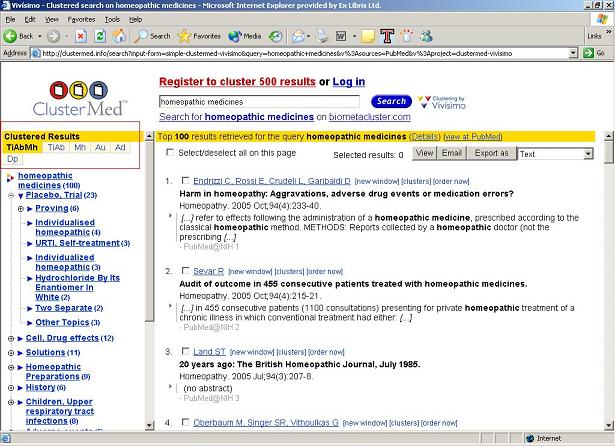Open the Details link in results header
Viewport: 615px width, 446px height.
point(424,137)
